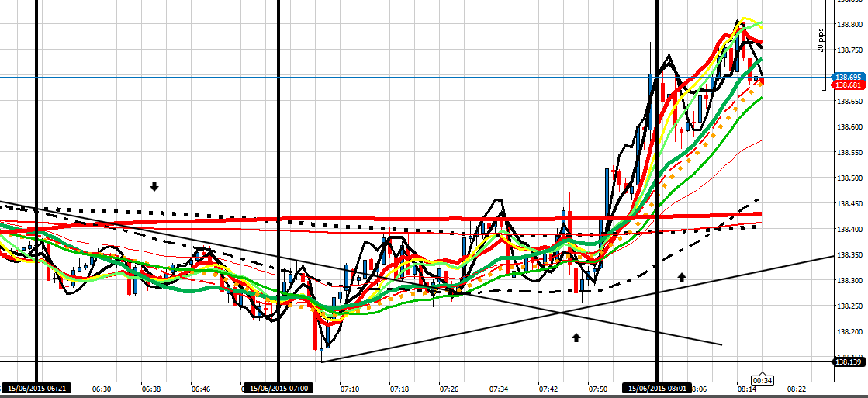
Task: Select the downward black arrow marker
Action: pyautogui.click(x=154, y=187)
